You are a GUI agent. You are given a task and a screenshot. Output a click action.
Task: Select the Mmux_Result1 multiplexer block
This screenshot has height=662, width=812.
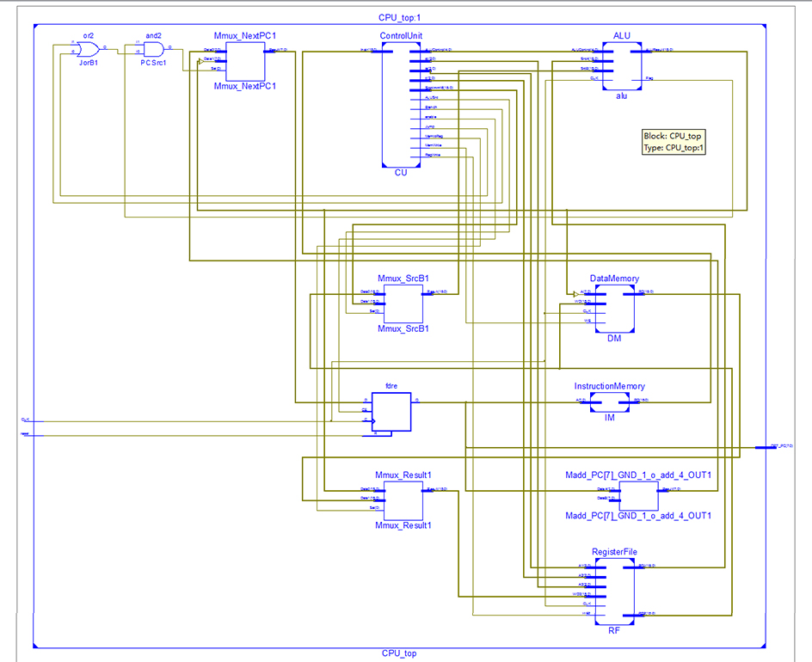click(x=403, y=500)
